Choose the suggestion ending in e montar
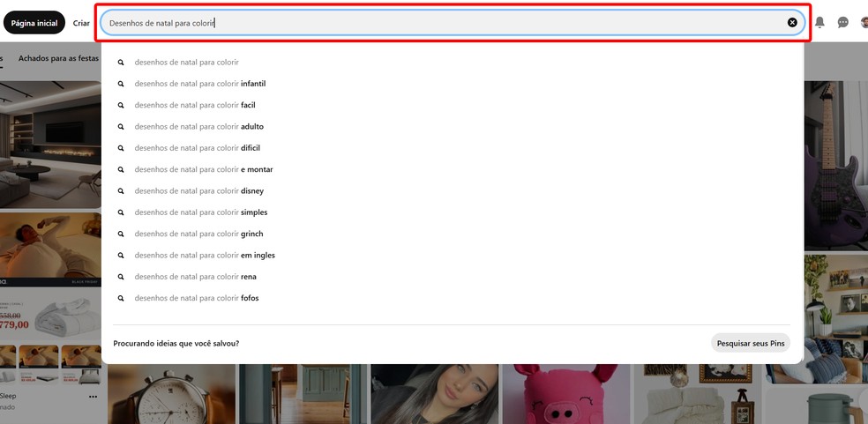This screenshot has width=868, height=424. (x=203, y=169)
